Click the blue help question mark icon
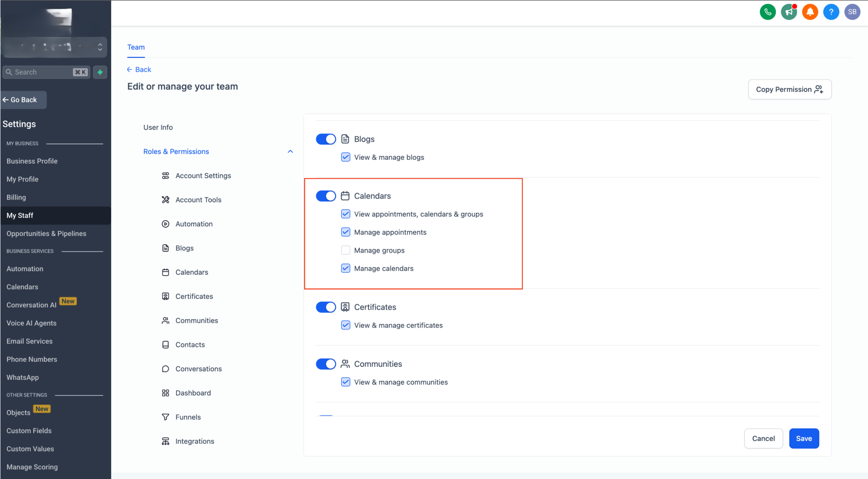The width and height of the screenshot is (868, 479). tap(831, 12)
